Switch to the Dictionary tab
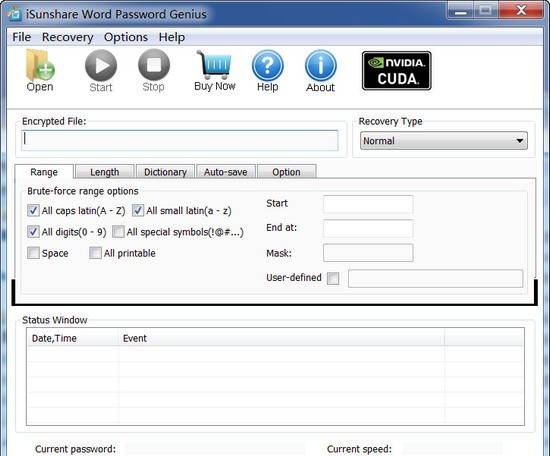Screen dimensions: 550x456 165,172
